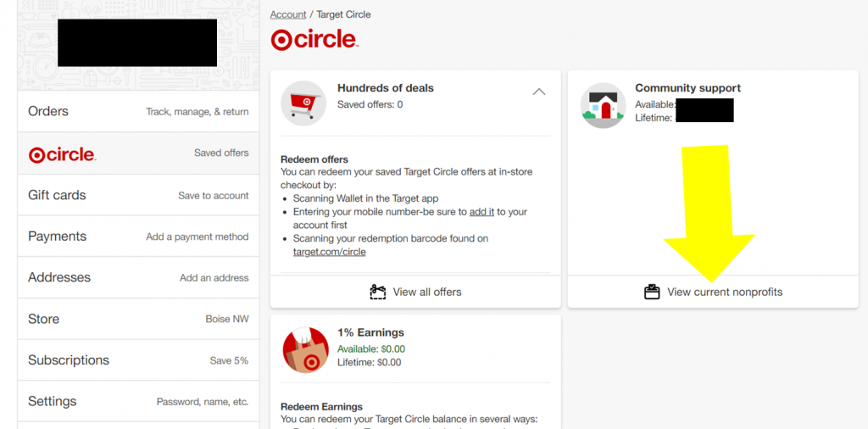Image resolution: width=868 pixels, height=429 pixels.
Task: Open Subscriptions Save 5% item
Action: [138, 360]
